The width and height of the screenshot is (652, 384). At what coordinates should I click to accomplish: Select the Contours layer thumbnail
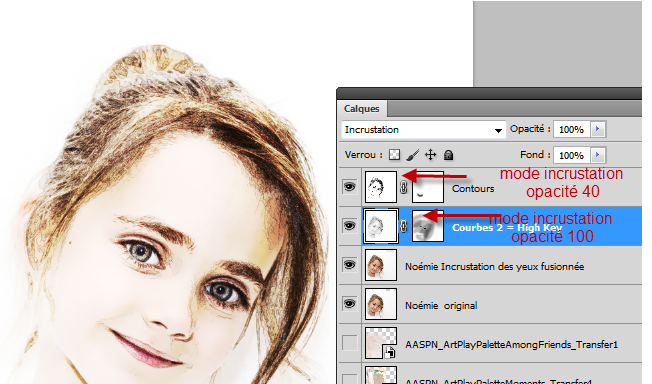pos(381,187)
